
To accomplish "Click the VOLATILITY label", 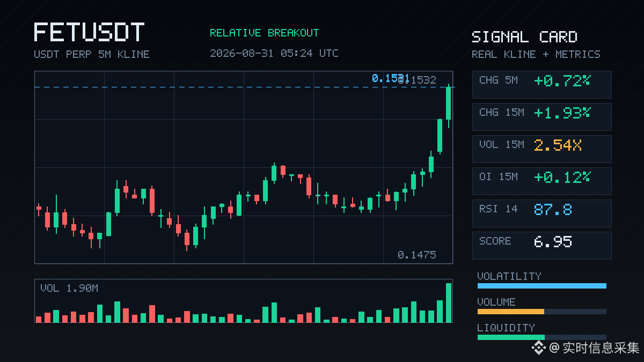I will pos(509,276).
